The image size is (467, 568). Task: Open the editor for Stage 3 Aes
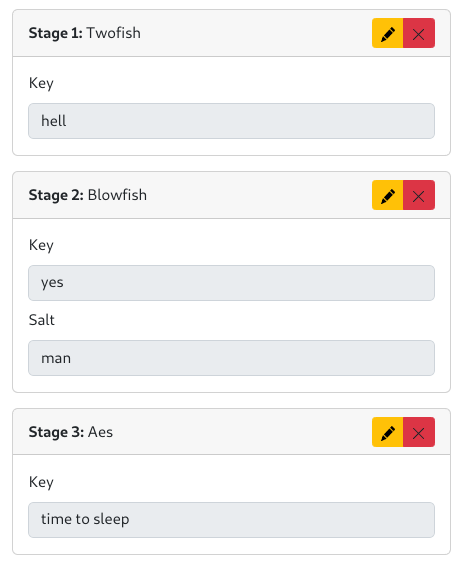coord(387,432)
